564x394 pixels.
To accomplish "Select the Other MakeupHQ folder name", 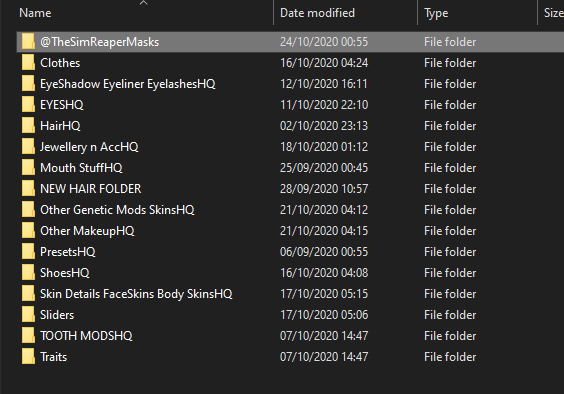I will (x=87, y=231).
